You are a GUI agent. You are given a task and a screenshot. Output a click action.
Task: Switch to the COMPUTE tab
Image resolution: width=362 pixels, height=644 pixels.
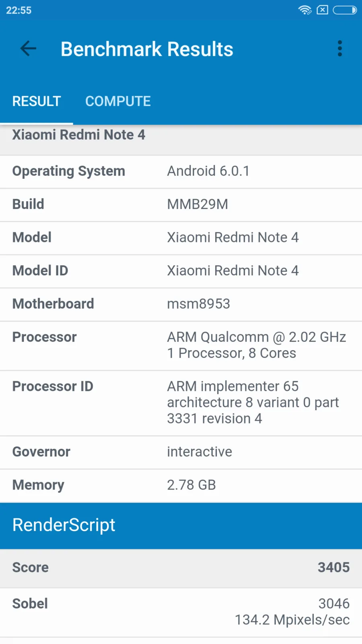point(118,101)
